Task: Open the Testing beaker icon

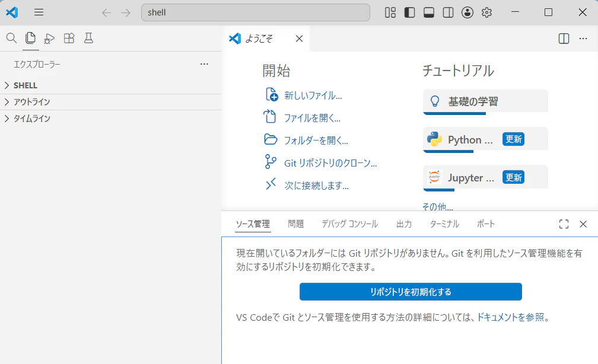Action: tap(88, 38)
